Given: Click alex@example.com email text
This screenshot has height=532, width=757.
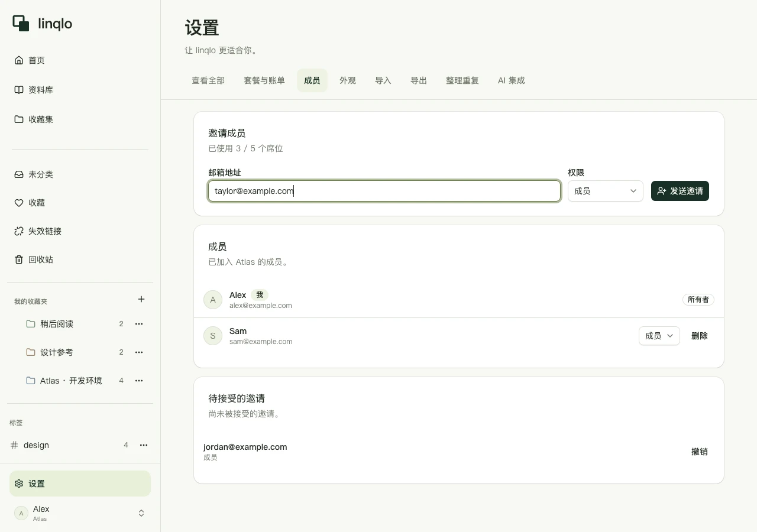Looking at the screenshot, I should point(261,306).
